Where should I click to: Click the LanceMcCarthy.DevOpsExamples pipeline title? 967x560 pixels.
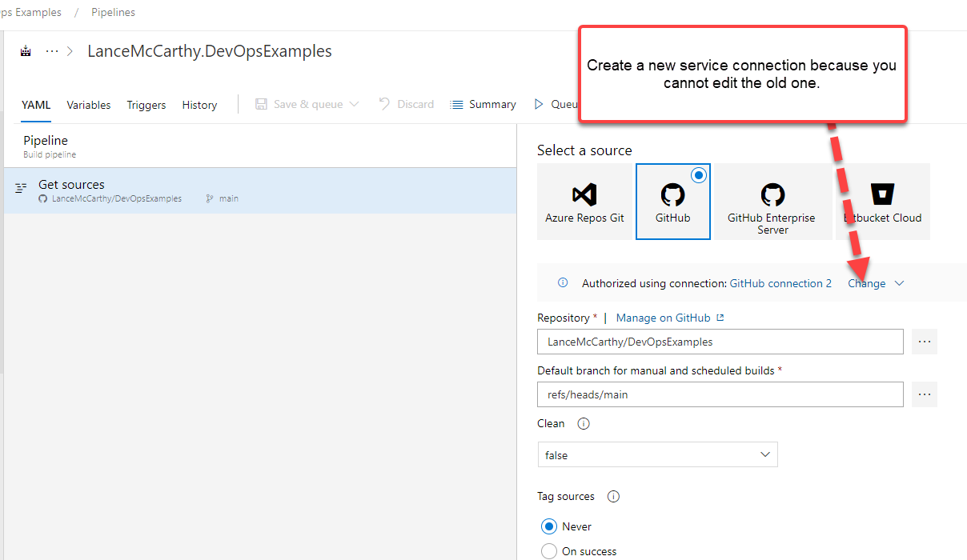(210, 51)
